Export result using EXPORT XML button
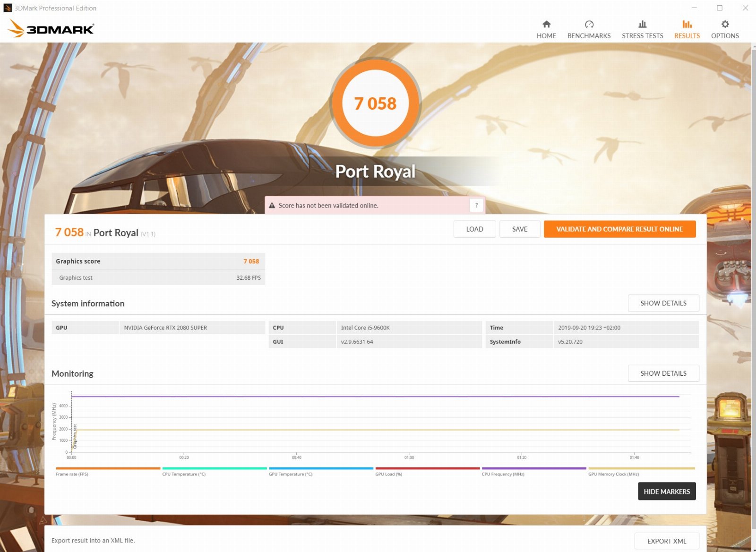 coord(667,541)
